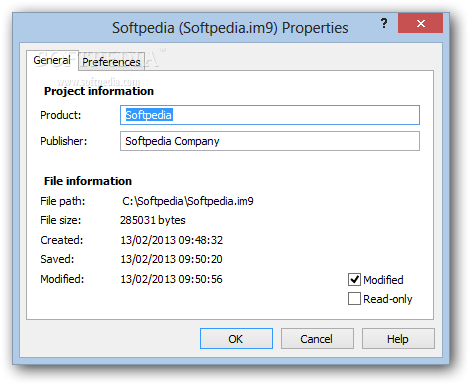This screenshot has height=385, width=470.
Task: Click the file size 285031 bytes
Action: pos(153,220)
